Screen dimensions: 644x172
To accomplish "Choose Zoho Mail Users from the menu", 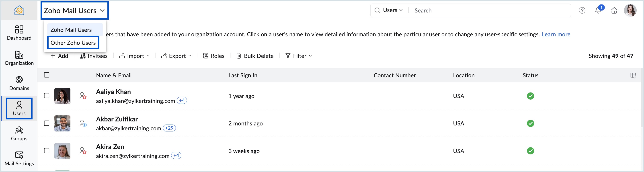I will 75,30.
